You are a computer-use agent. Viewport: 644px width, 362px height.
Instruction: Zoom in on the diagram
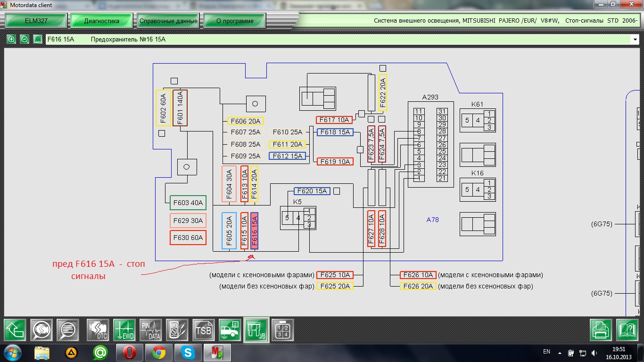click(x=11, y=40)
